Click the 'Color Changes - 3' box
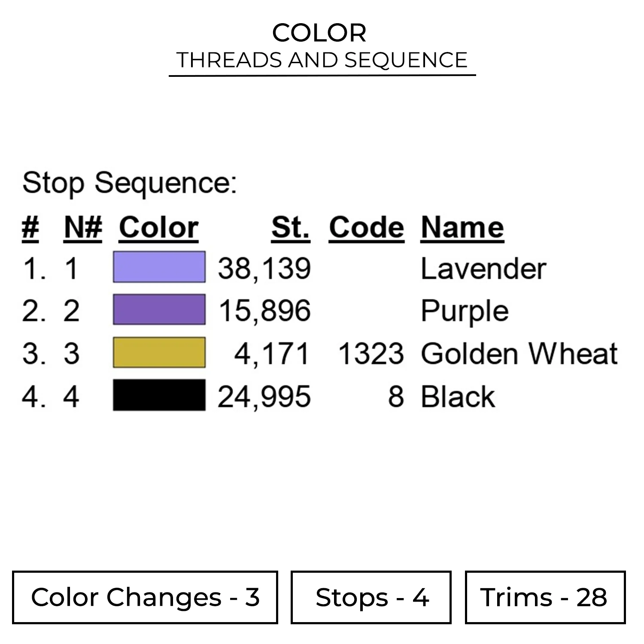The image size is (644, 644). 145,597
